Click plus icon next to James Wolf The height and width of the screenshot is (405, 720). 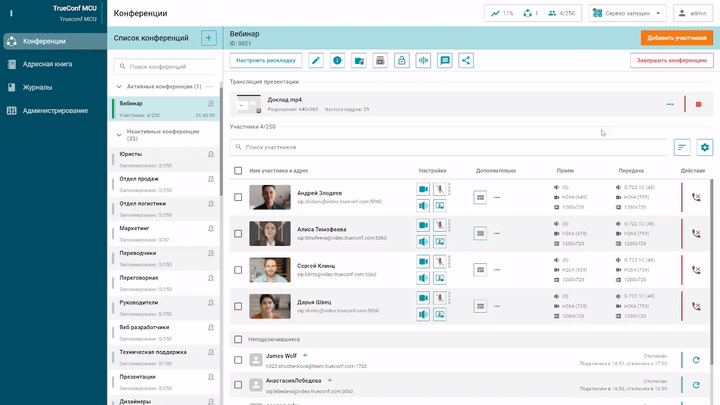(305, 355)
